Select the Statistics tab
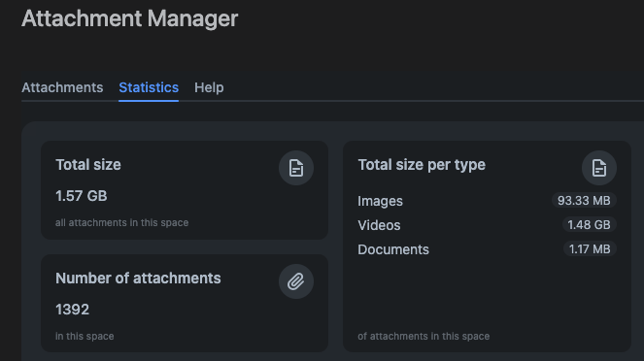Viewport: 644px width, 361px height. (x=149, y=87)
